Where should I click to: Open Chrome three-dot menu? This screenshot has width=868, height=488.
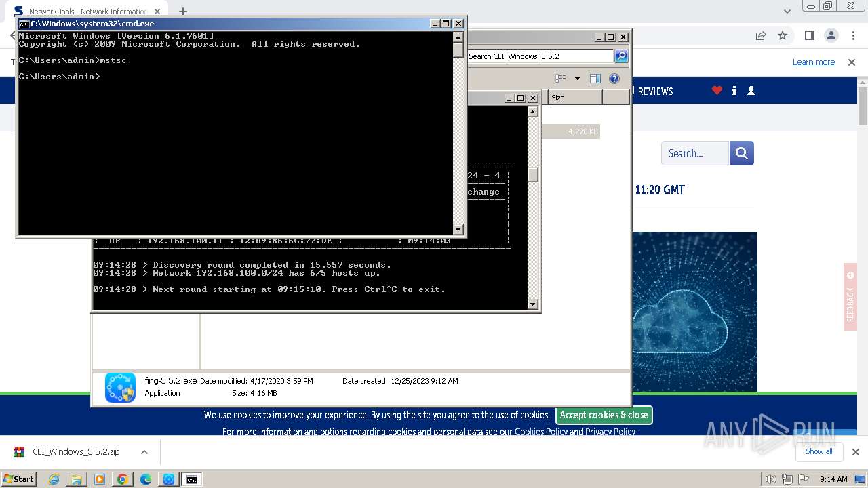click(x=852, y=35)
